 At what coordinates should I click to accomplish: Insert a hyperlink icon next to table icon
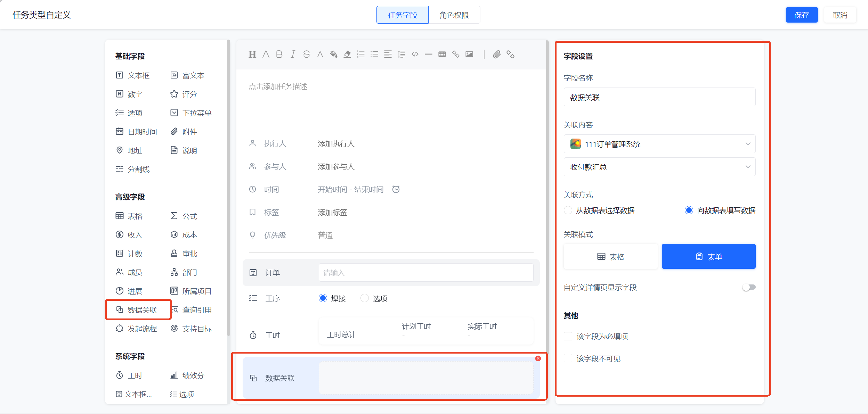(x=455, y=54)
